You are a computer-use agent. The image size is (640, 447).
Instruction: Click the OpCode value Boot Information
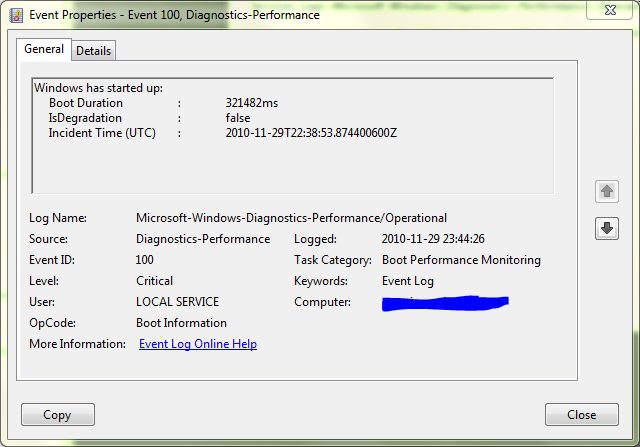[x=181, y=323]
